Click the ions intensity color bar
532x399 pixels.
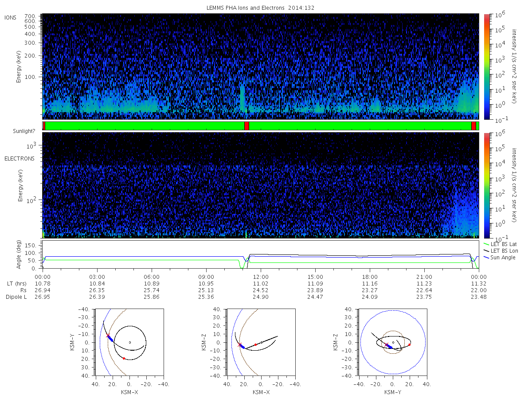point(486,66)
